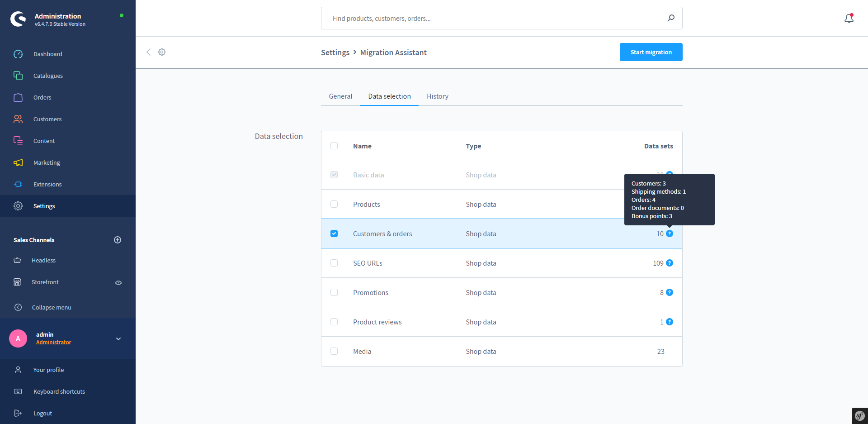Click 'SEO URLs' row name
Viewport: 868px width, 424px height.
[x=368, y=263]
